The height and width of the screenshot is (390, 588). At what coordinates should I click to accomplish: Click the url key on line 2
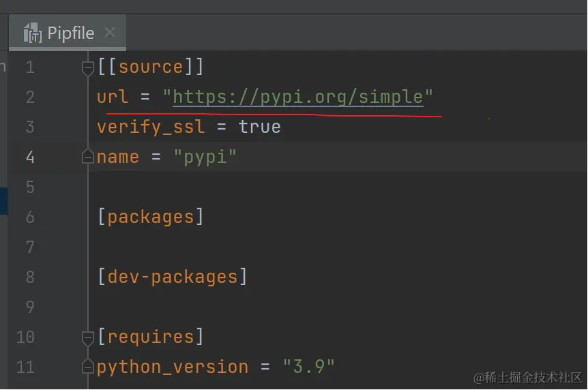point(112,97)
